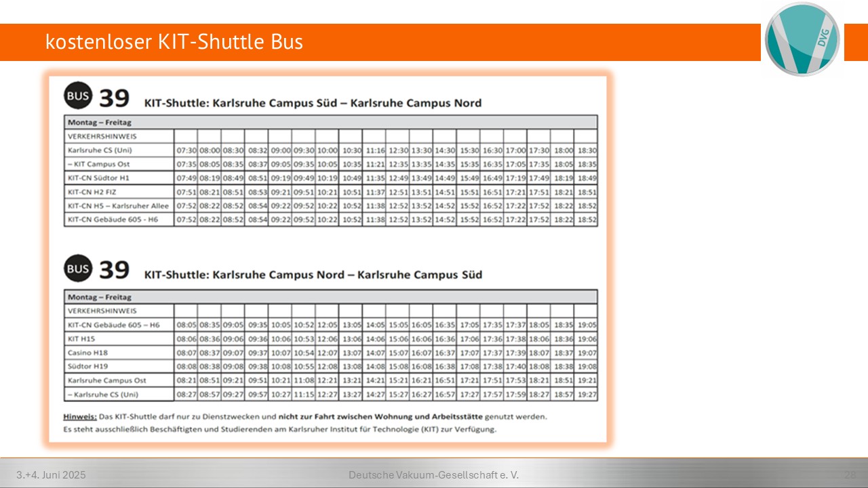The width and height of the screenshot is (868, 488).
Task: Click the heading 'Karlsruhe Campus Süd – Karlsruhe Campus Nord'
Action: pyautogui.click(x=313, y=103)
